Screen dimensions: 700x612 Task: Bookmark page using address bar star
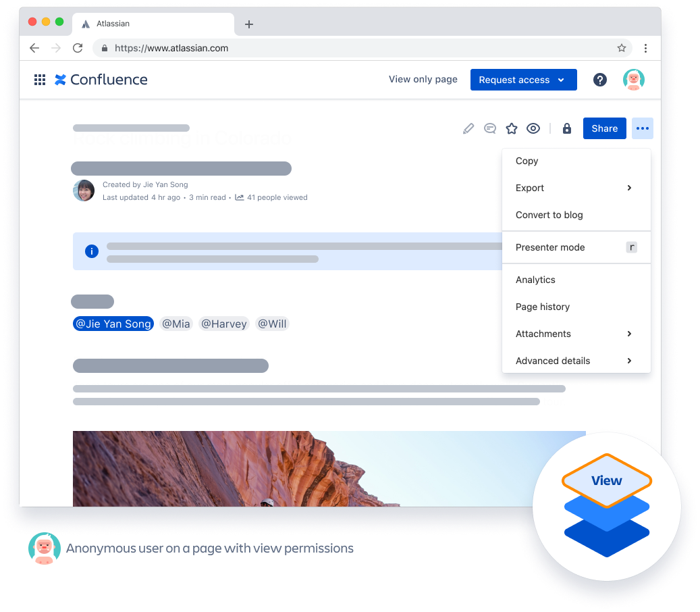point(621,48)
